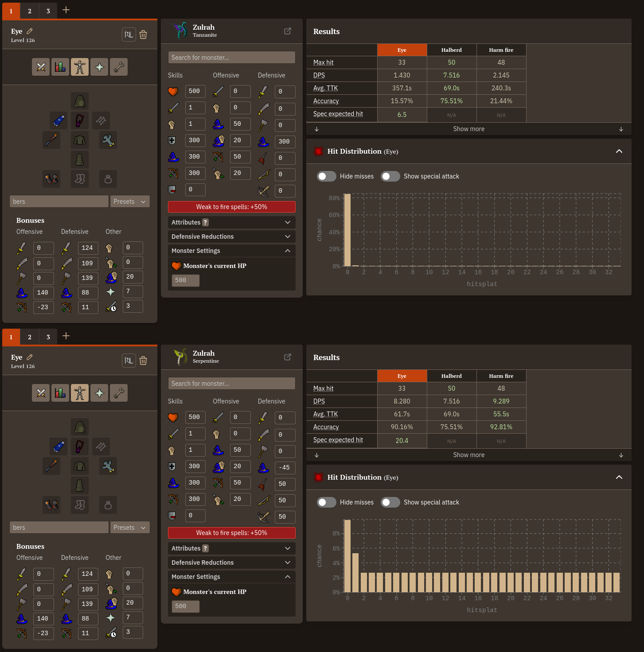This screenshot has height=652, width=644.
Task: Collapse Monster Settings for Tanzanite Zulrah
Action: [232, 251]
